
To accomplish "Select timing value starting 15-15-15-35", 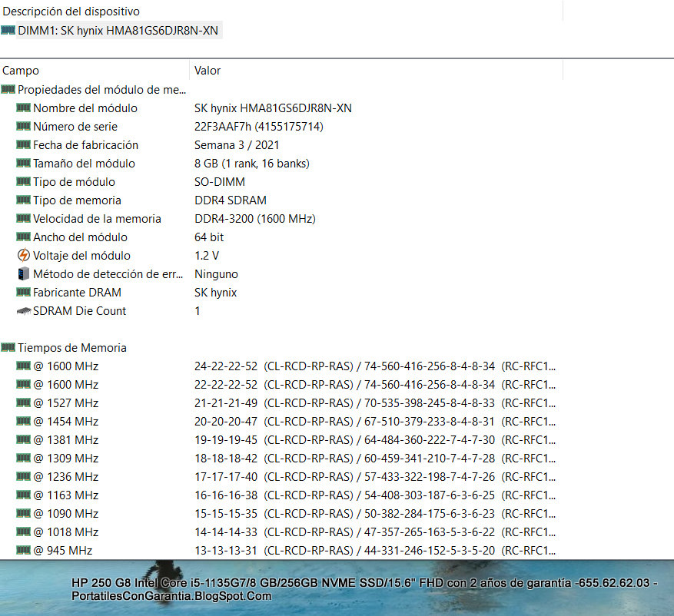I will (375, 514).
